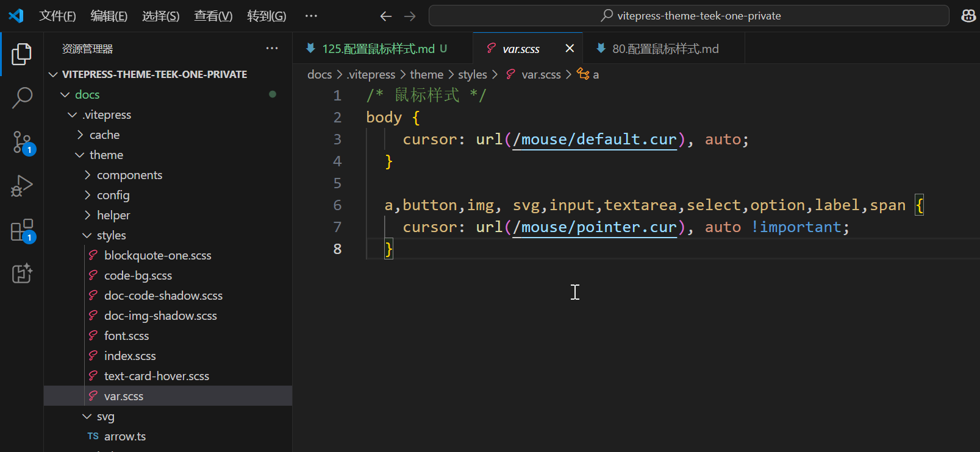Open code-bg.scss file
Viewport: 980px width, 452px height.
click(168, 275)
